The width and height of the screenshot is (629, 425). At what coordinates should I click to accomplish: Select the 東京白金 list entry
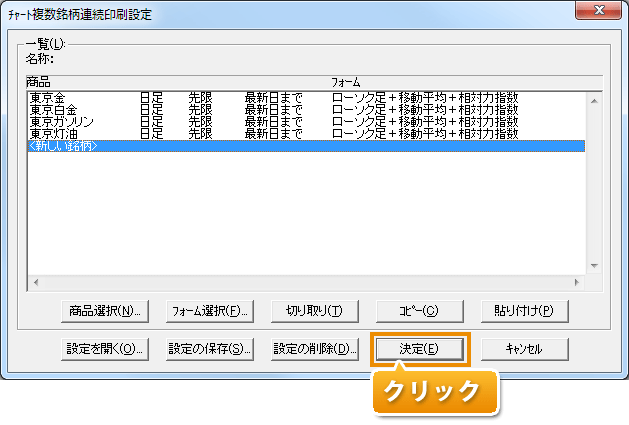coord(54,110)
